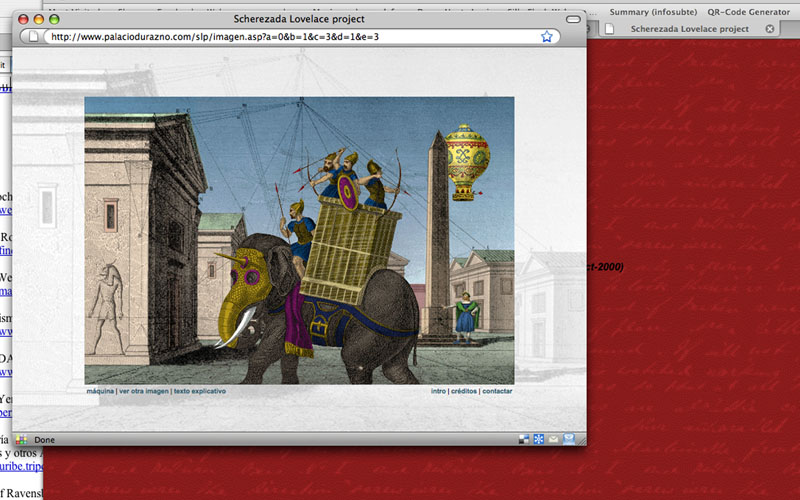Open the Summary (infosubte) bookmark
Screen dimensions: 800x500
(653, 12)
